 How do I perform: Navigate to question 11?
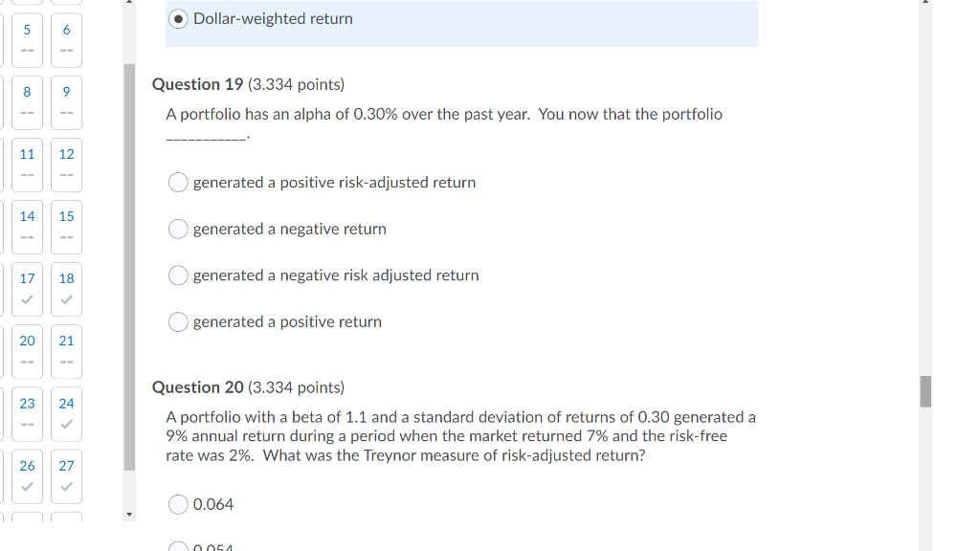26,165
